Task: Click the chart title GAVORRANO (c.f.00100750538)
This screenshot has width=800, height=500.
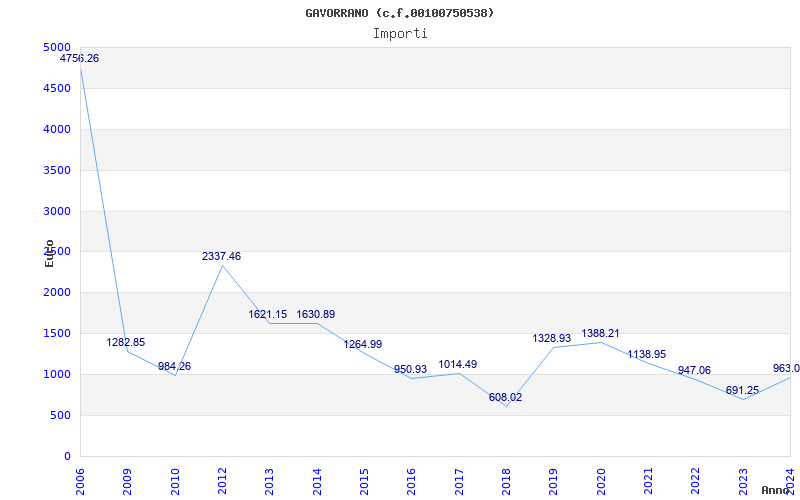Action: tap(400, 13)
